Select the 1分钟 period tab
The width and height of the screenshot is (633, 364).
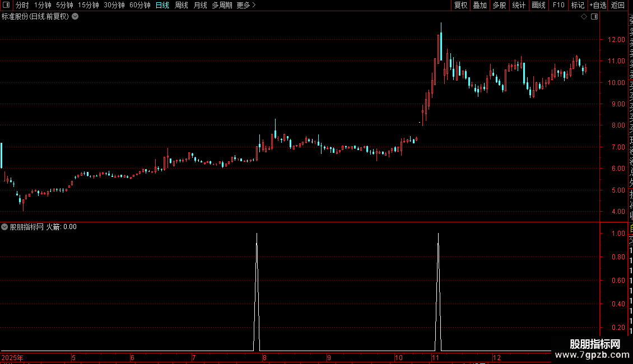(x=43, y=5)
